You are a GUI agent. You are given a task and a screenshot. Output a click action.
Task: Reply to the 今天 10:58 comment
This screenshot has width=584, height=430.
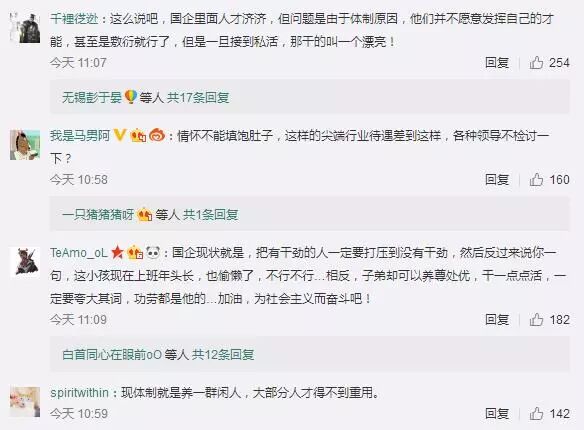pos(497,180)
